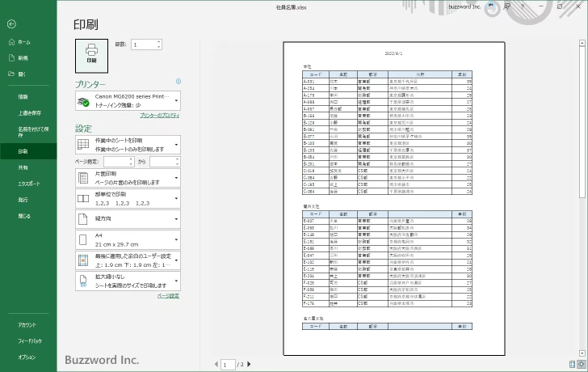Click the large Print button

click(x=91, y=56)
